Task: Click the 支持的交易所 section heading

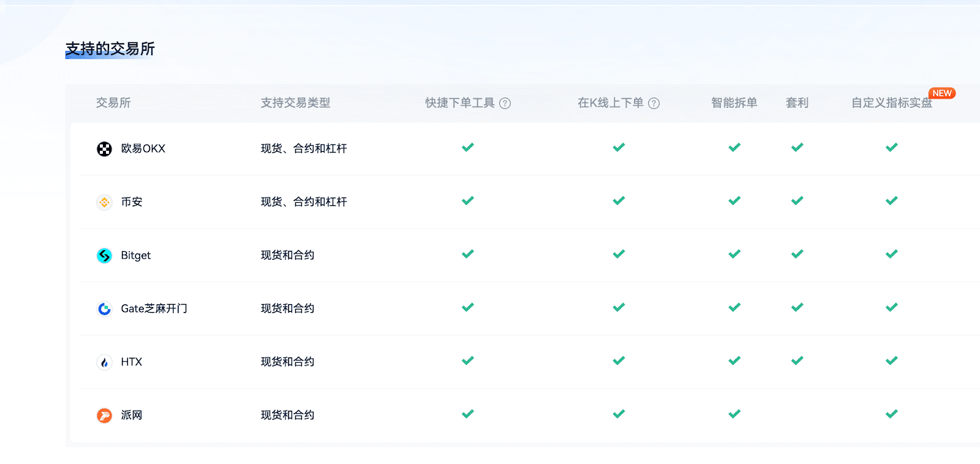Action: click(110, 49)
